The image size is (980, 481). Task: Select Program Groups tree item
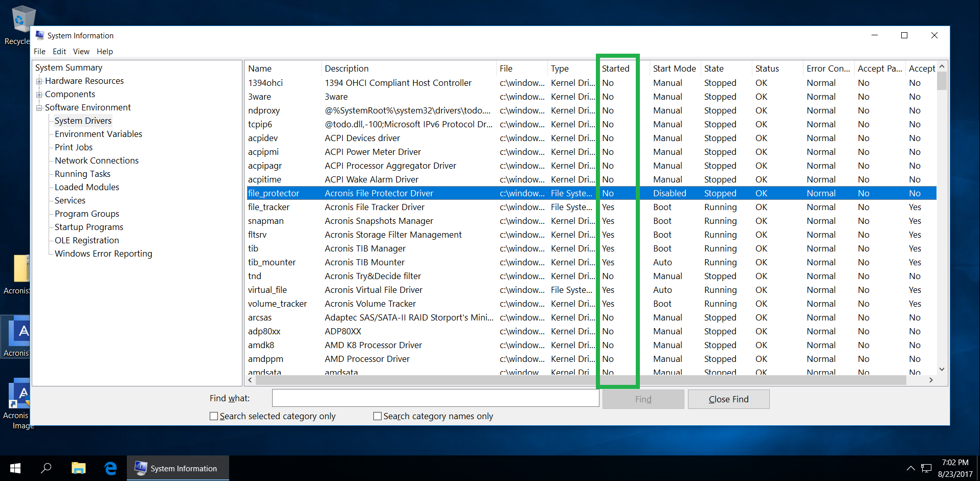[x=87, y=214]
